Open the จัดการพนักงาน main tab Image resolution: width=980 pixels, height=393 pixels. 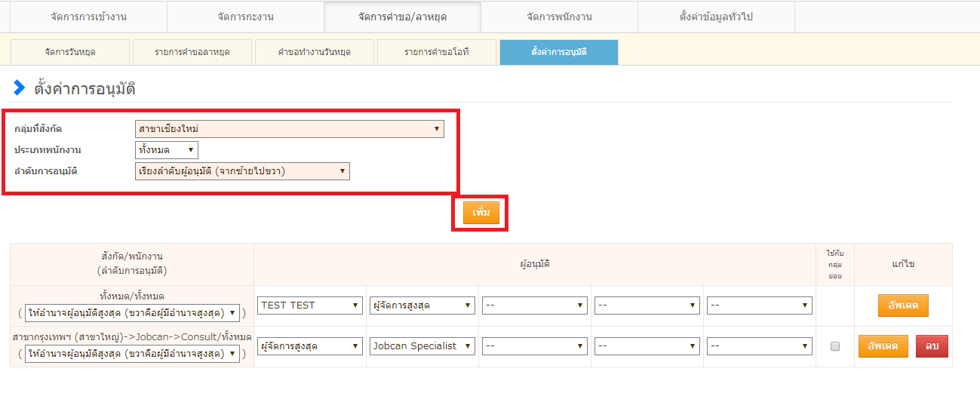click(559, 17)
